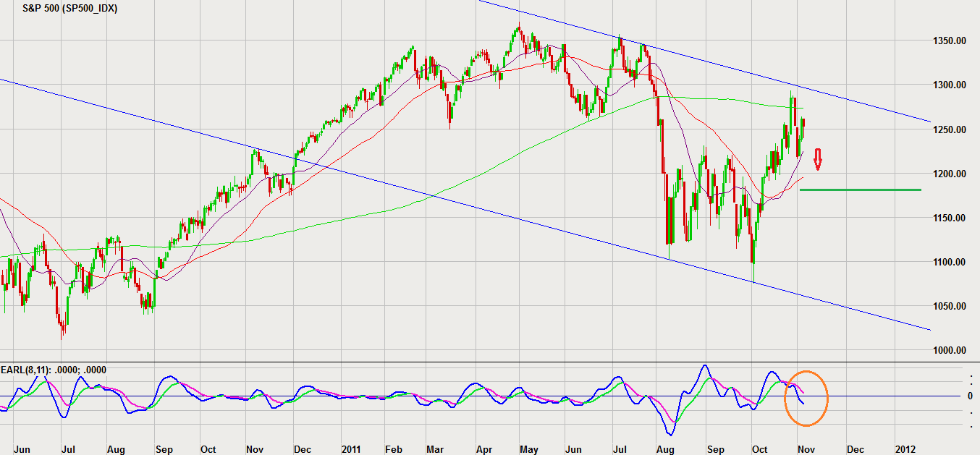
Task: Click the 1200.00 price axis label
Action: [x=948, y=174]
